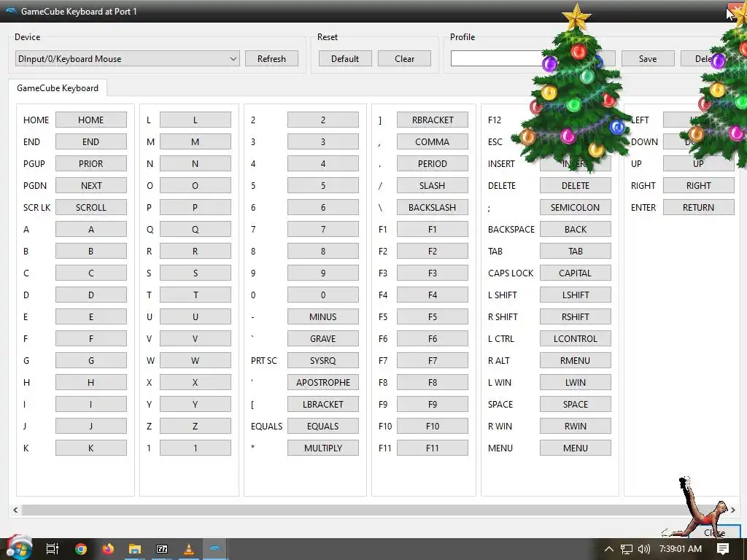
Task: Click the taskbar clock showing 7:39:01 AM
Action: (681, 549)
